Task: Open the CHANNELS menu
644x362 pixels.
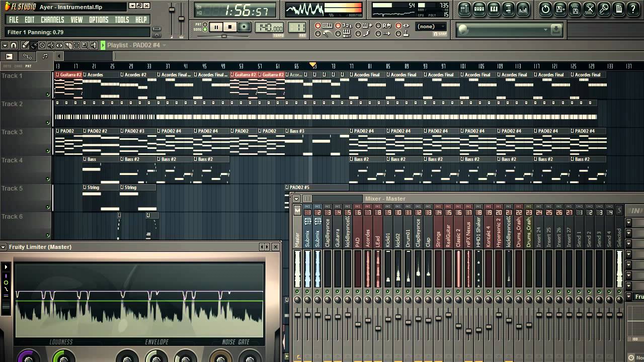Action: 52,20
